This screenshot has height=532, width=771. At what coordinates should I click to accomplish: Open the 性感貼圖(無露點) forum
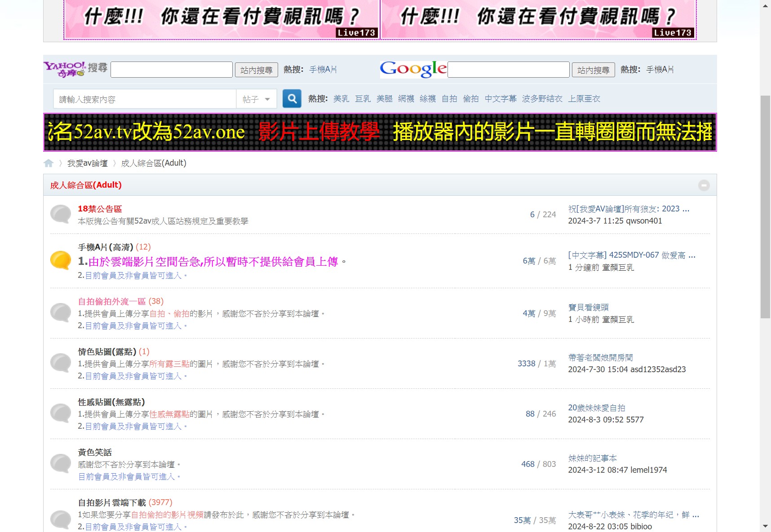[111, 402]
